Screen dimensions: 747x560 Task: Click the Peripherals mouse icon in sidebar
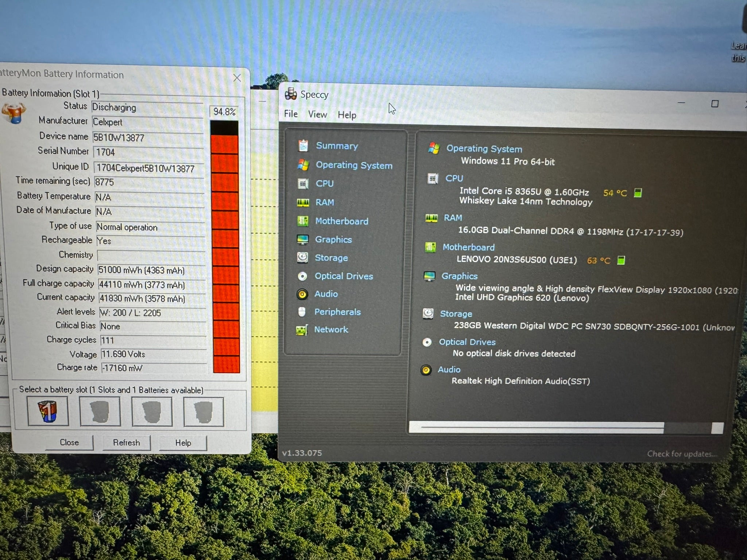[x=302, y=312]
